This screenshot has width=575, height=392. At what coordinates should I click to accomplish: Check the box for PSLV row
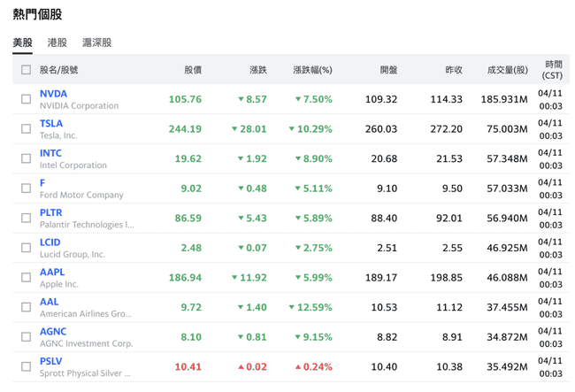tap(26, 366)
